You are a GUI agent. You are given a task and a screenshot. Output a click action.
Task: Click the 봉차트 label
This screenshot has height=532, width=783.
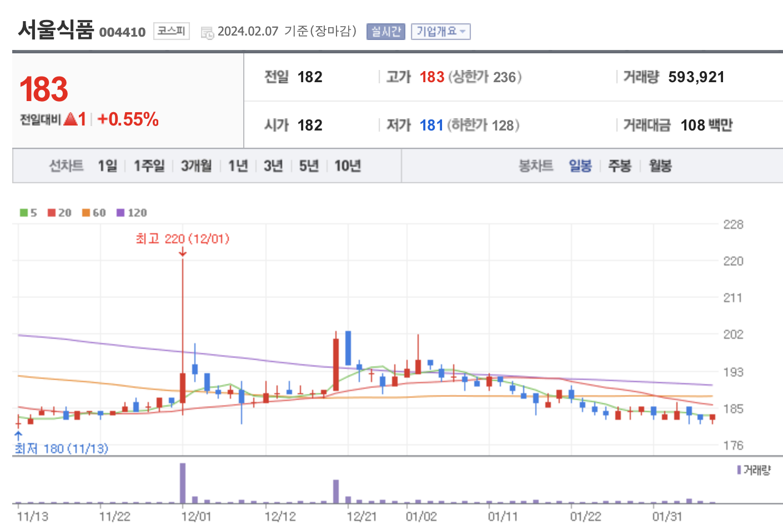click(536, 165)
